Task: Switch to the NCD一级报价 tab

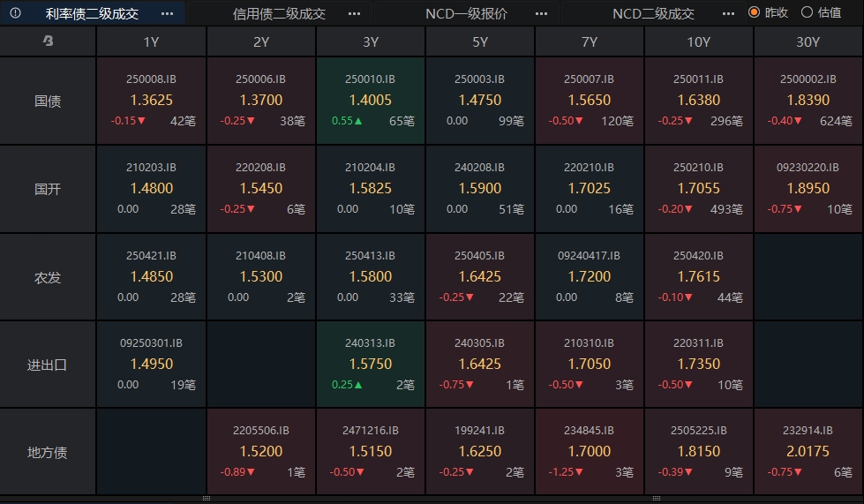Action: click(466, 14)
